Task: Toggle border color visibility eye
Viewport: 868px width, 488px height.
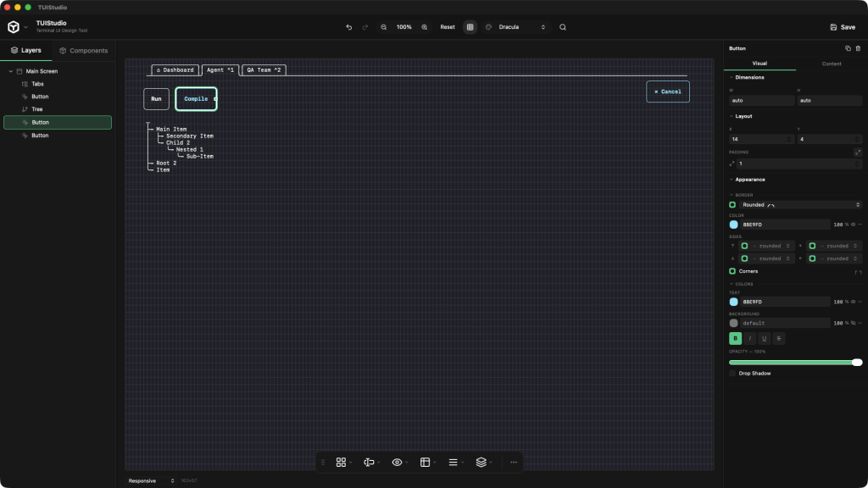Action: 853,225
